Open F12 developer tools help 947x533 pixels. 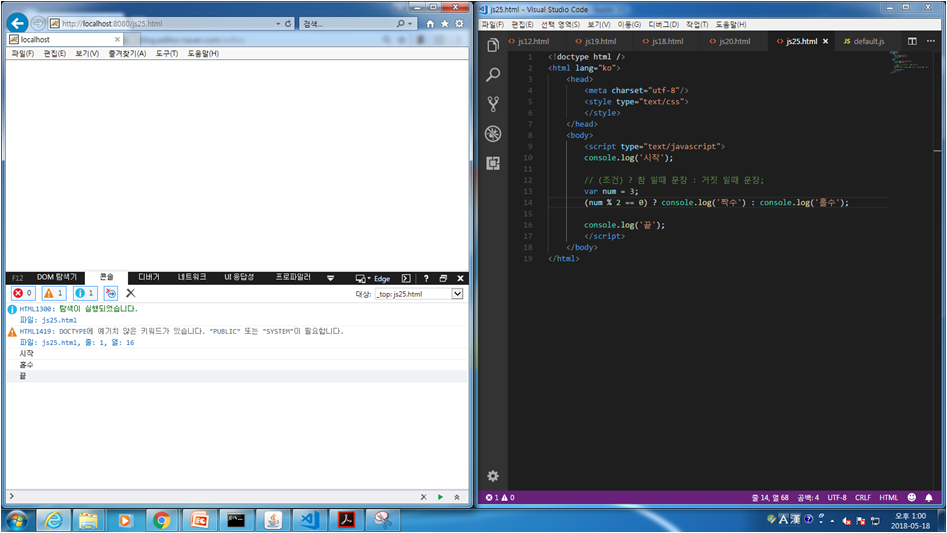tap(426, 278)
